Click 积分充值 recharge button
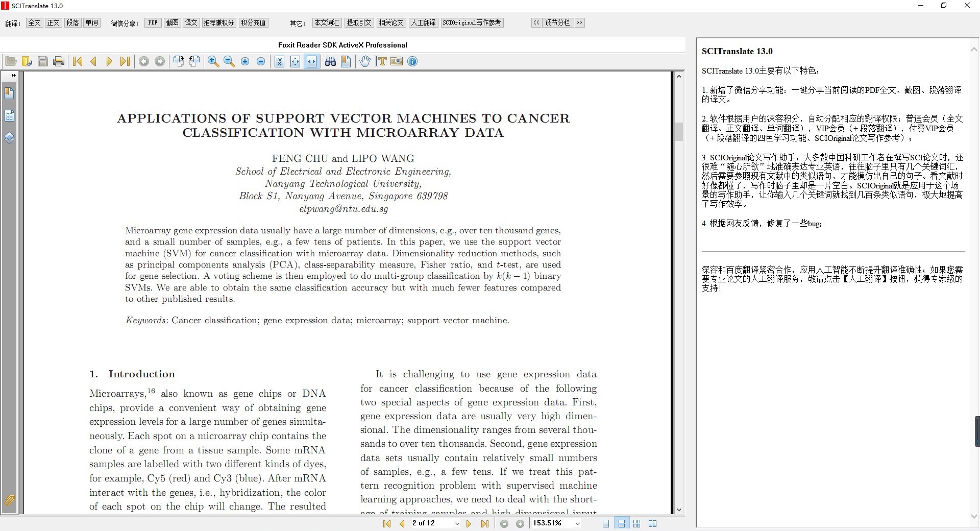Image resolution: width=980 pixels, height=531 pixels. [254, 22]
